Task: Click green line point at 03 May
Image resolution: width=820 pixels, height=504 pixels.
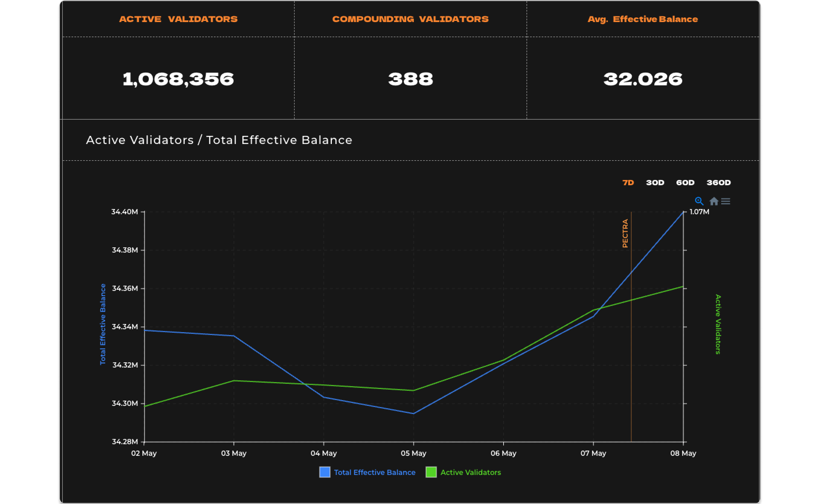Action: coord(234,381)
